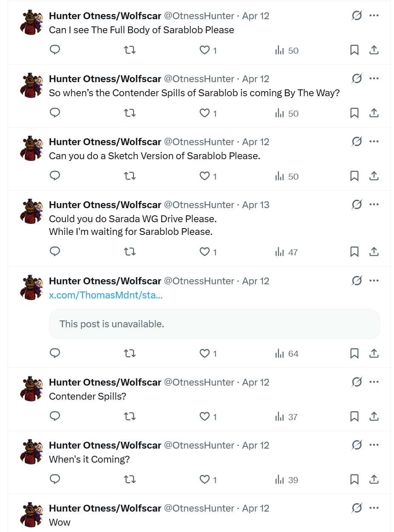Share the 'Contender Spills?' post

(374, 417)
